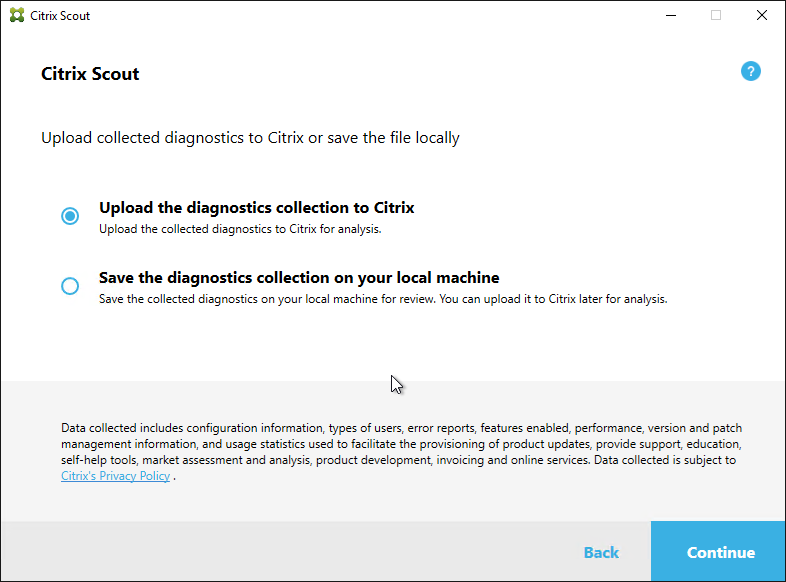The image size is (786, 582).
Task: Click the 'Upload the collected diagnostics to Citrix for analysis' description
Action: pos(240,229)
